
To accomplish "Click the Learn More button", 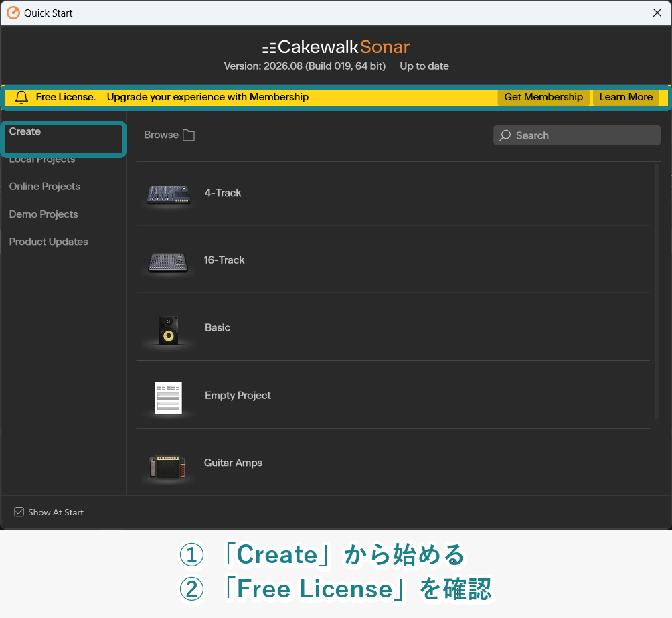I will tap(626, 97).
